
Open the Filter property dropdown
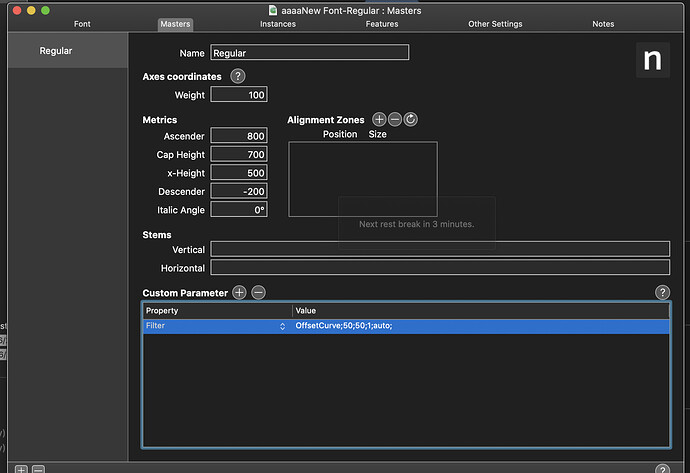click(283, 326)
